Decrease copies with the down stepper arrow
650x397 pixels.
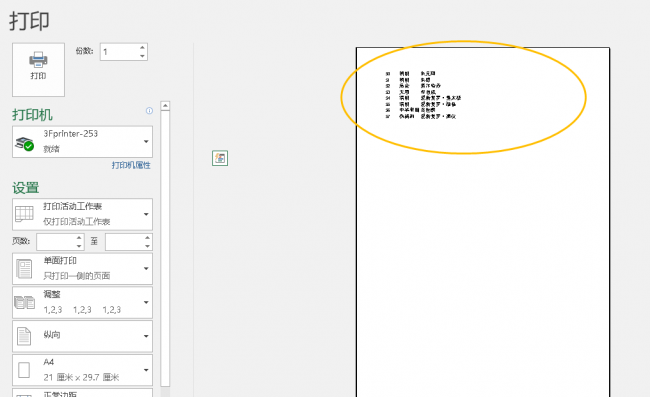tap(143, 56)
